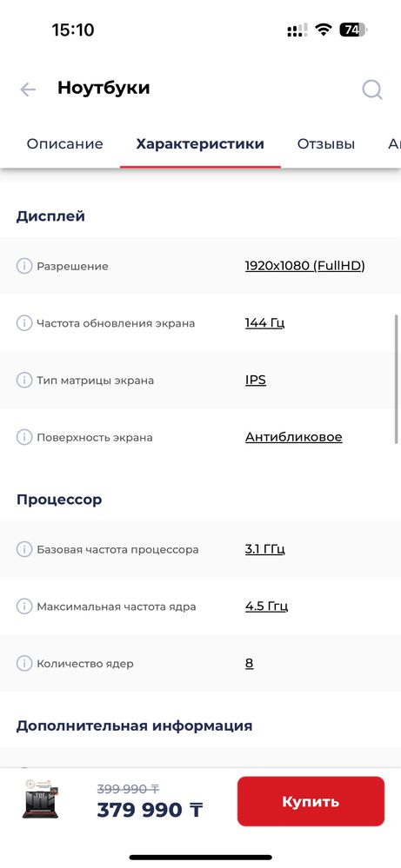401x868 pixels.
Task: Click the vertical scrollbar on the right
Action: (396, 379)
